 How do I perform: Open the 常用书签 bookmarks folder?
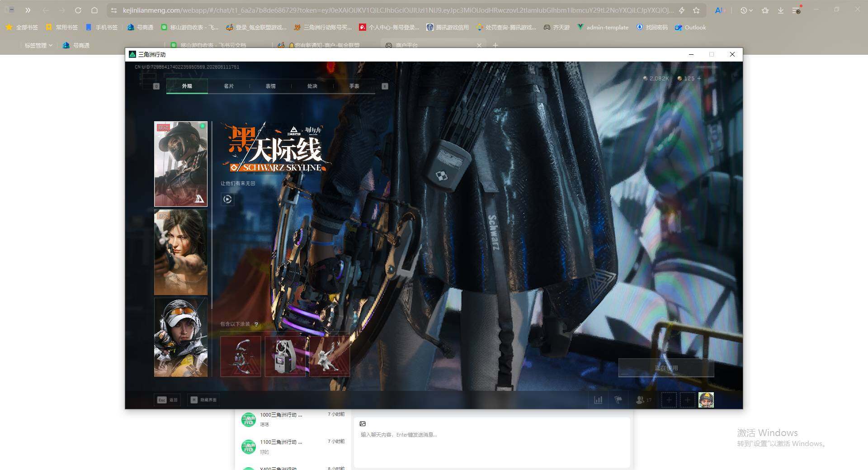pyautogui.click(x=61, y=27)
